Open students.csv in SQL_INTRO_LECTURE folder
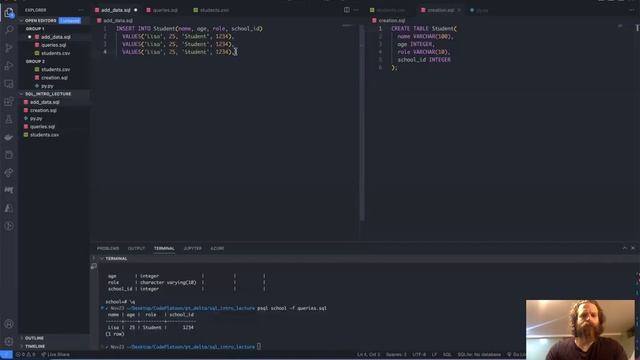 point(44,135)
